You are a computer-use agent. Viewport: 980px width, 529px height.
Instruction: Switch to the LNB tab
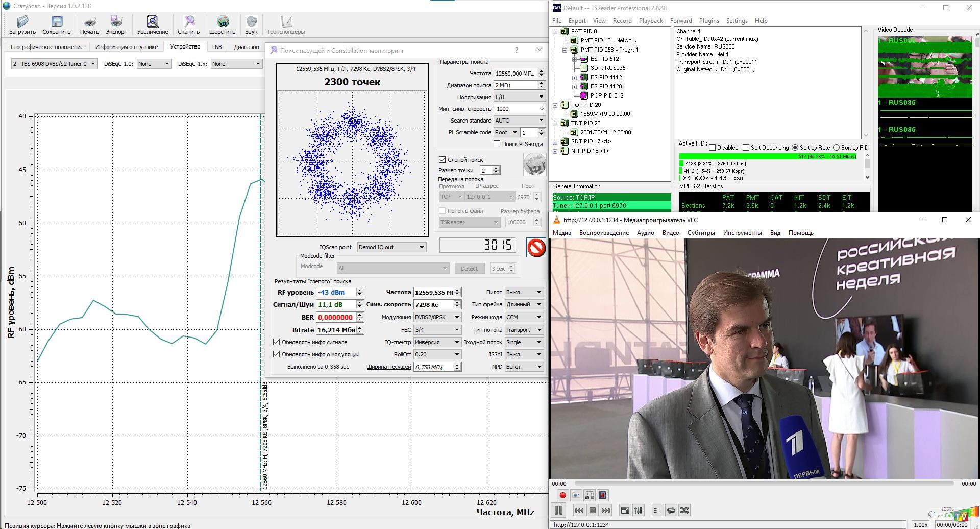click(217, 47)
